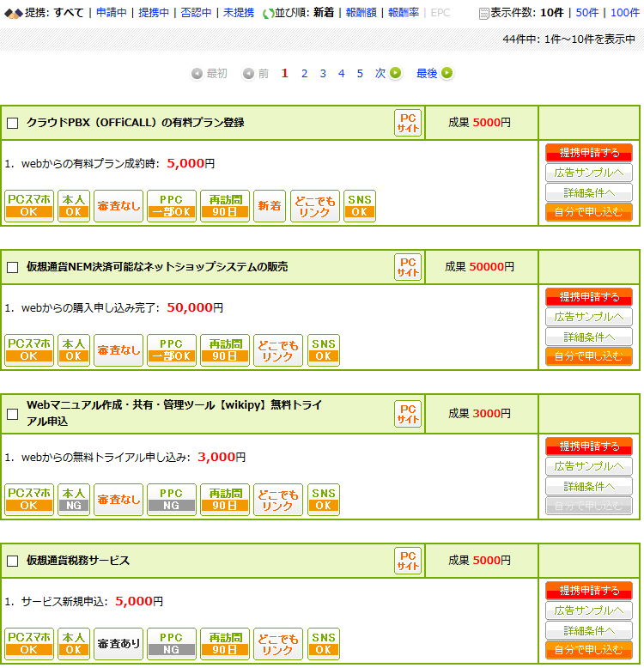Click SNS OK badge in クラウドPBX row
This screenshot has height=668, width=644.
coord(360,206)
